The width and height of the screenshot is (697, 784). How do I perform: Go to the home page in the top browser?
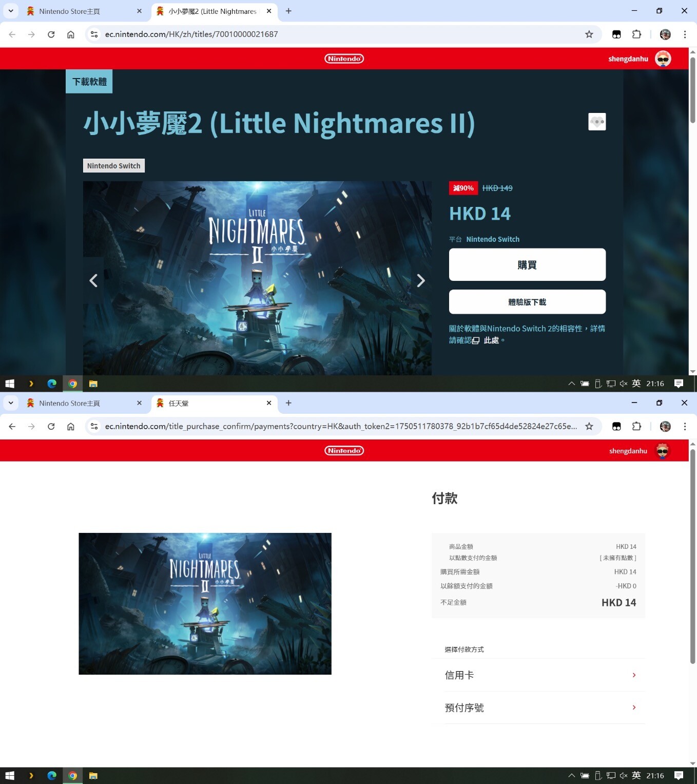click(71, 34)
